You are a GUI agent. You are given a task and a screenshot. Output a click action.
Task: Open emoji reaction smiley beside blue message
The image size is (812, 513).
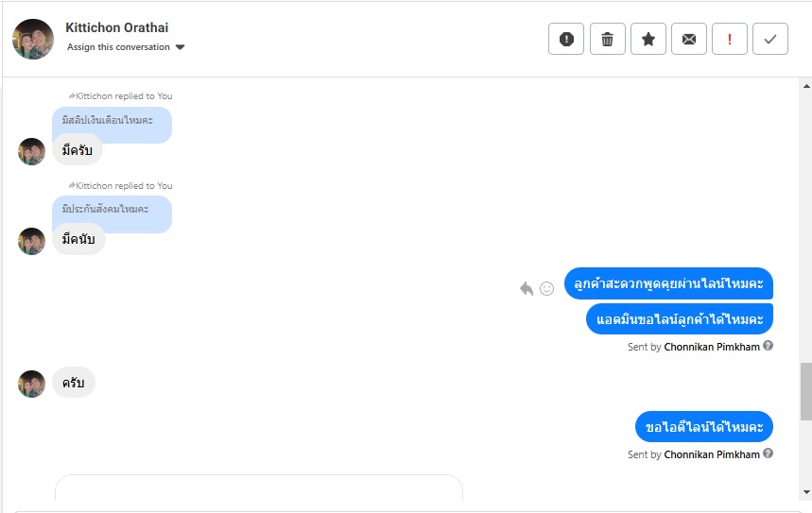pyautogui.click(x=546, y=288)
